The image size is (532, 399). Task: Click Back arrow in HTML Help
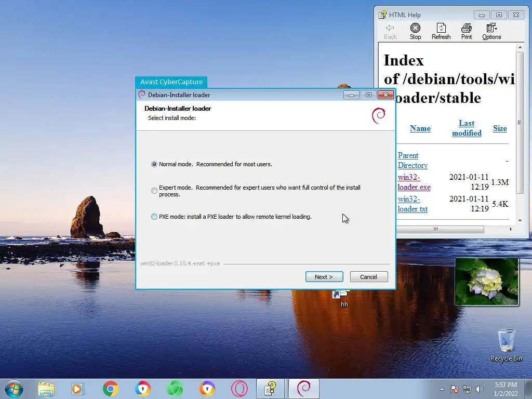click(x=390, y=32)
